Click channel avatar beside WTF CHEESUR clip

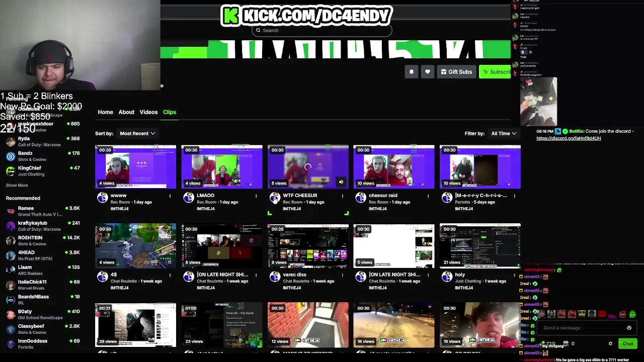275,198
